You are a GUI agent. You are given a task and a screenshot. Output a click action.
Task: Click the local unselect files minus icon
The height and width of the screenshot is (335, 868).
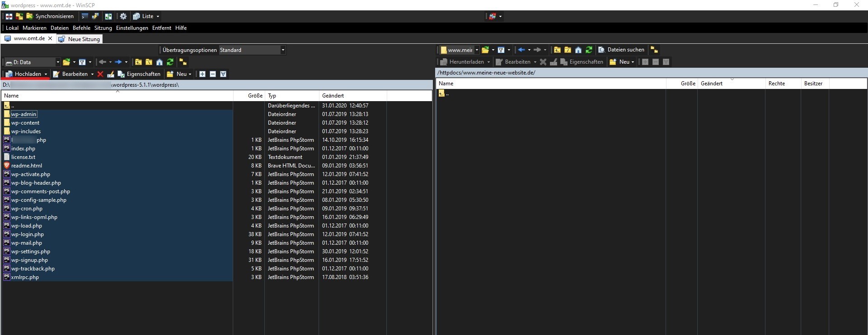213,74
